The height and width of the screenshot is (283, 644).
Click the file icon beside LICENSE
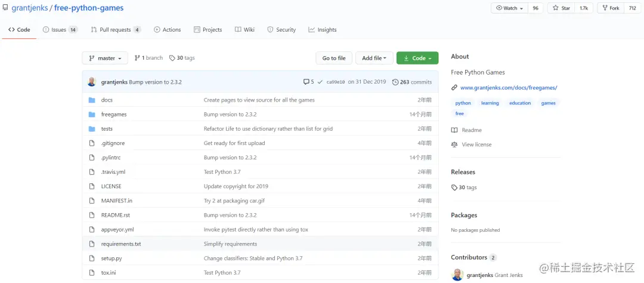pos(92,186)
